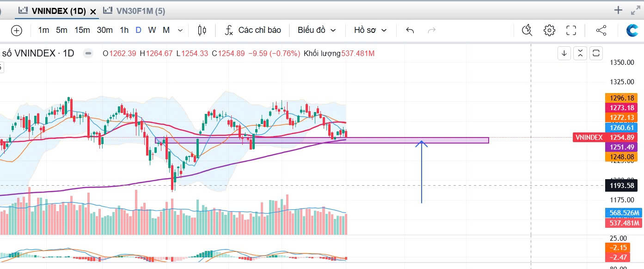This screenshot has height=269, width=644.
Task: Open the Biểu đồ dropdown menu
Action: tap(317, 31)
